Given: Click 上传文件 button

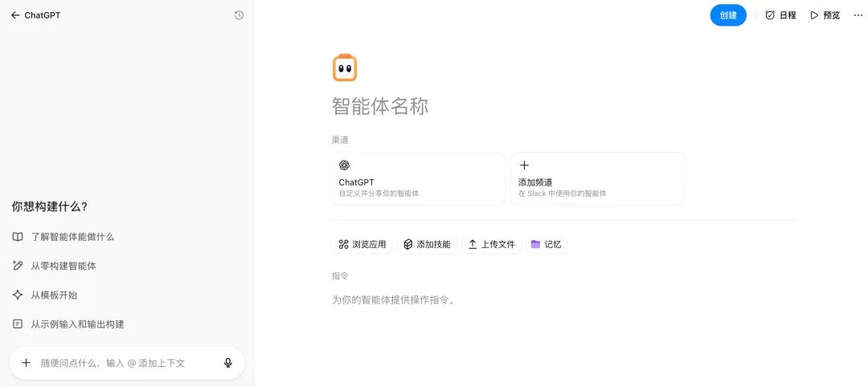Looking at the screenshot, I should click(492, 244).
